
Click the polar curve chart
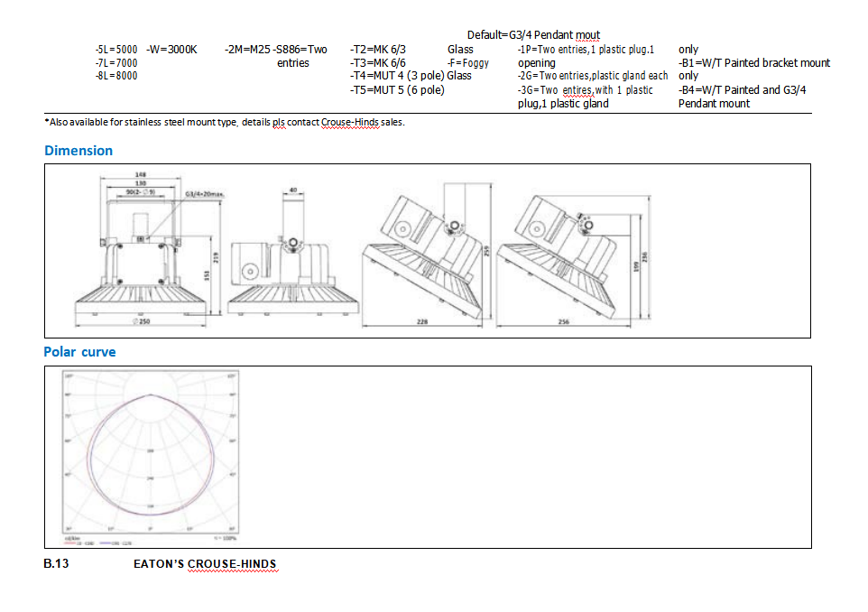(151, 456)
